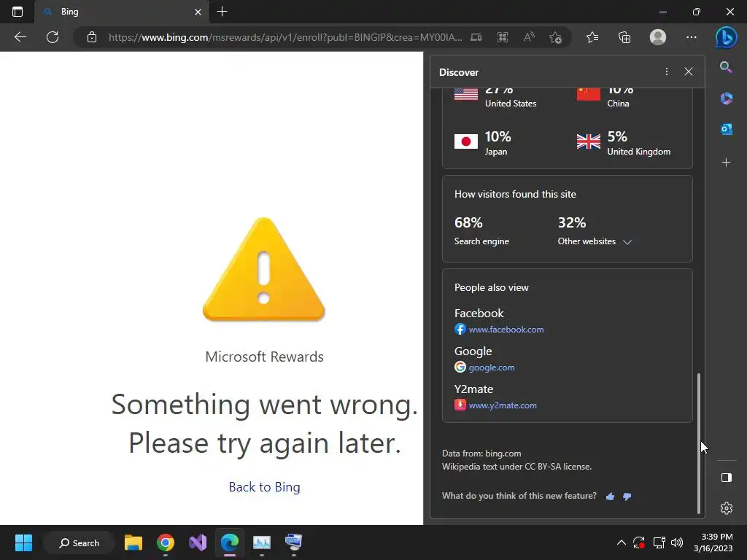Open Visual Studio from taskbar
Image resolution: width=747 pixels, height=560 pixels.
point(198,542)
